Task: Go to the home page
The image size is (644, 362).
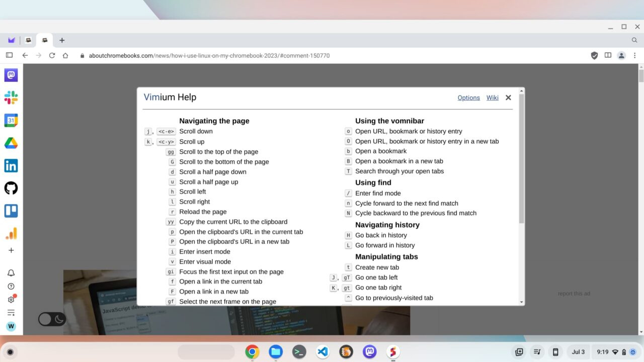Action: click(x=65, y=55)
